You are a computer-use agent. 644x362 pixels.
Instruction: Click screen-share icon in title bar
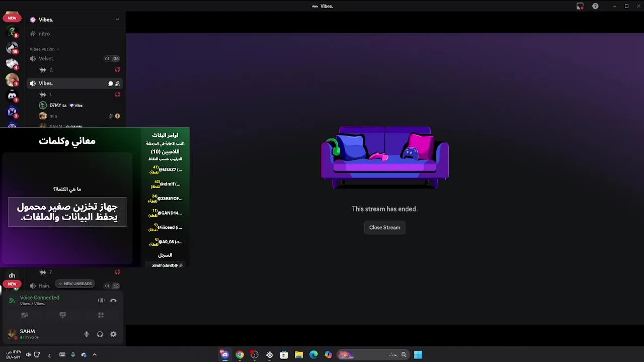tap(580, 6)
